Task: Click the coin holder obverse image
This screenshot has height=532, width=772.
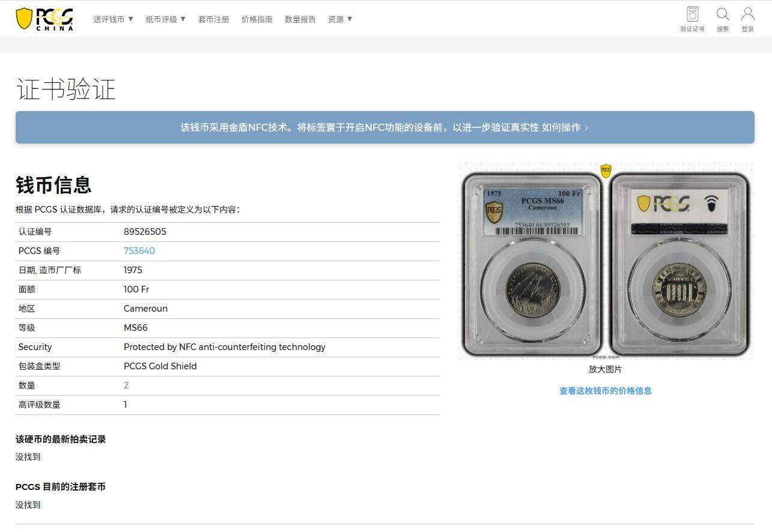Action: (532, 264)
